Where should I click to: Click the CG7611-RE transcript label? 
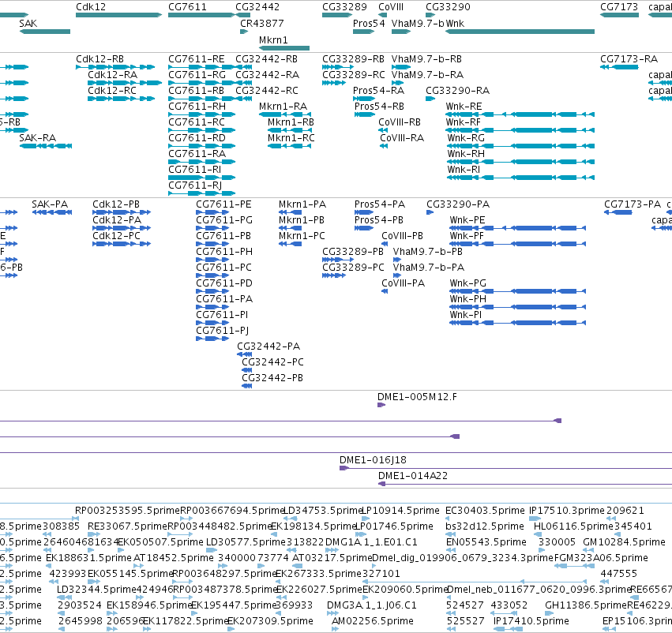click(x=197, y=58)
